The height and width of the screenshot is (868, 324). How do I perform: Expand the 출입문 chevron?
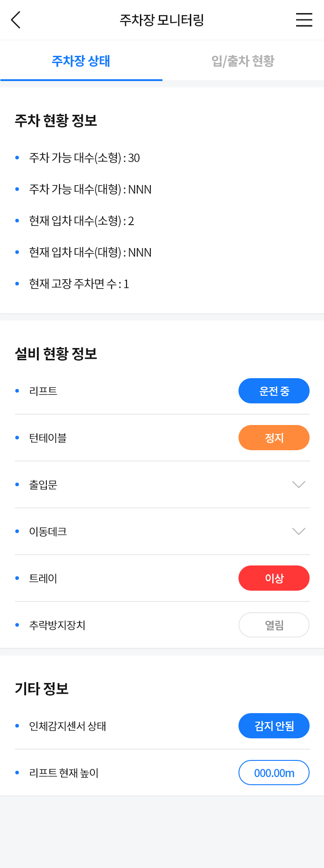tap(299, 484)
